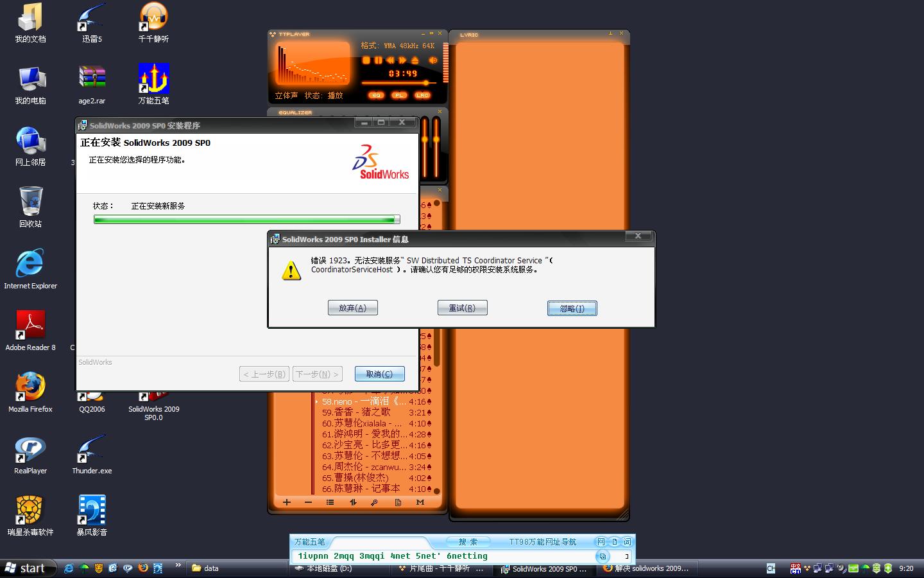Click the 搜索 search button in Wubi bar
Screen dimensions: 924x578
(468, 542)
